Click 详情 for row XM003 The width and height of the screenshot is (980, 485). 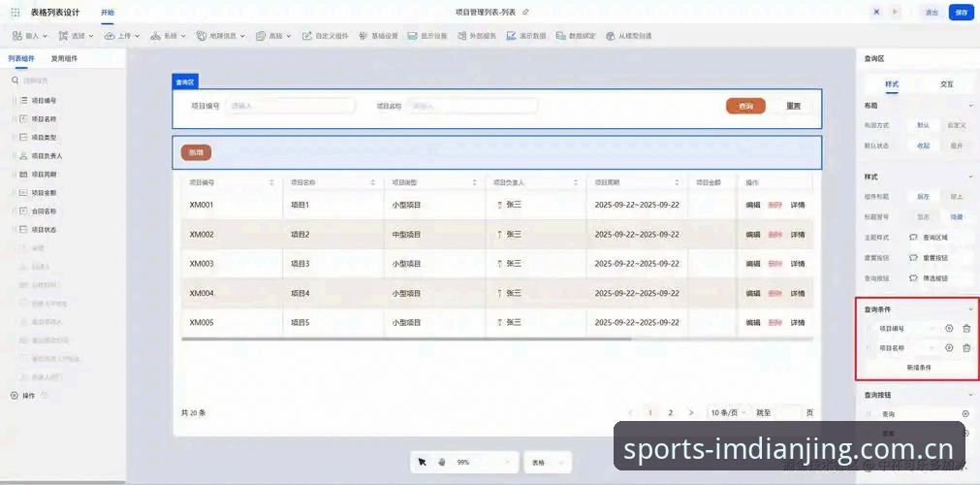pos(798,264)
